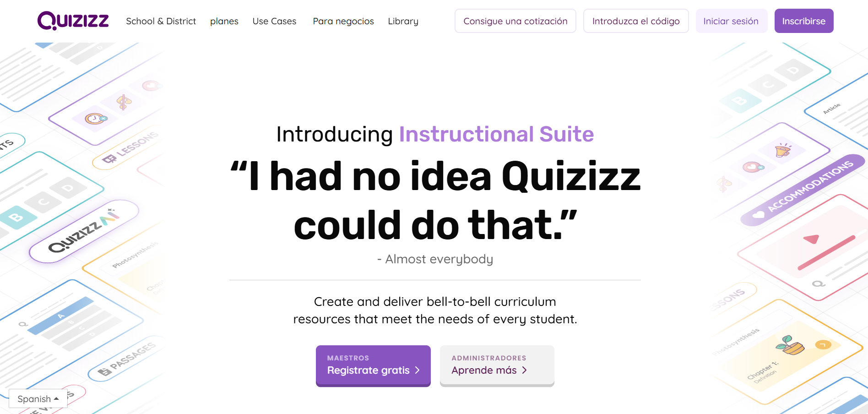Open School & District menu
Image resolution: width=868 pixels, height=414 pixels.
click(161, 21)
